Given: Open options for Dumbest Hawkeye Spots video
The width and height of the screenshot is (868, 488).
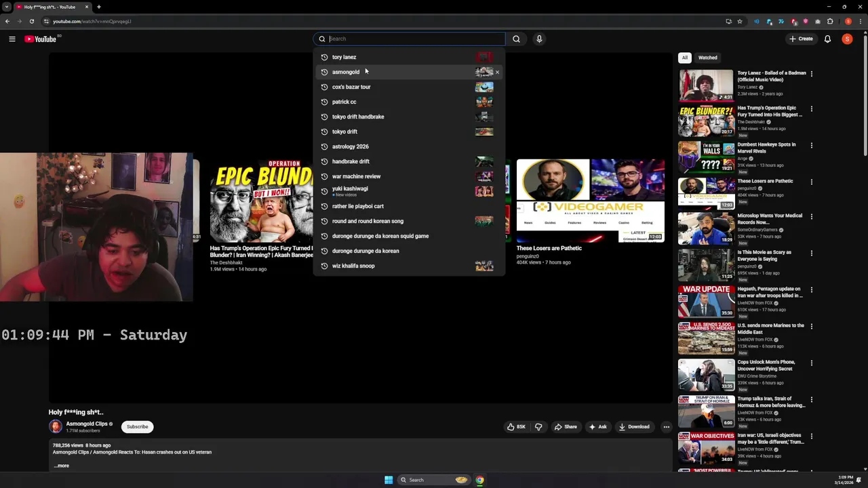Looking at the screenshot, I should pyautogui.click(x=812, y=145).
